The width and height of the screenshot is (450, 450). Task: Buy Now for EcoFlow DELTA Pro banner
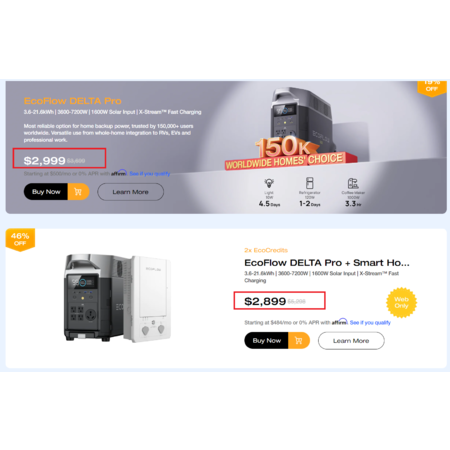pos(46,192)
